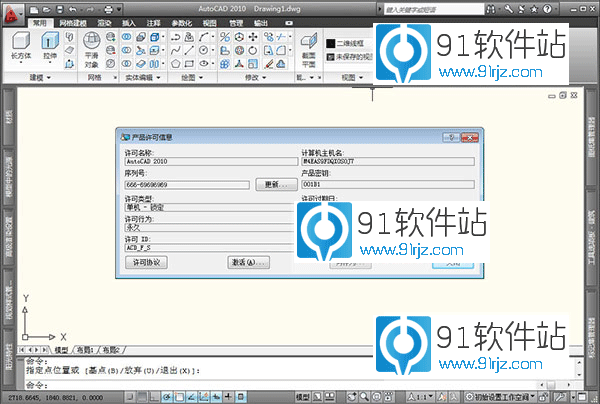This screenshot has height=404, width=600.
Task: Open the 二维线框 visual style dropdown
Action: coord(349,44)
